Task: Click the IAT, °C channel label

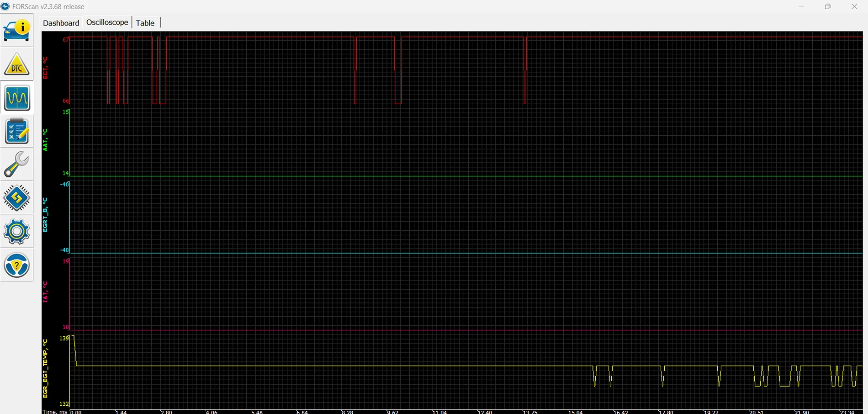Action: click(x=45, y=292)
